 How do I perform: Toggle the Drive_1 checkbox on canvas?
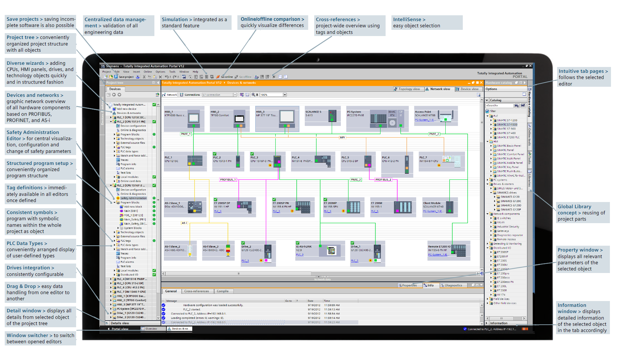point(352,243)
